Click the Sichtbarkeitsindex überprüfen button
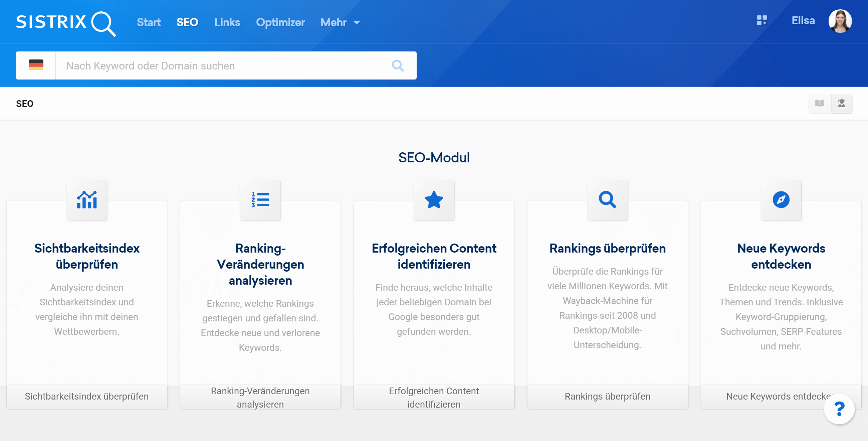Image resolution: width=868 pixels, height=441 pixels. click(x=86, y=397)
